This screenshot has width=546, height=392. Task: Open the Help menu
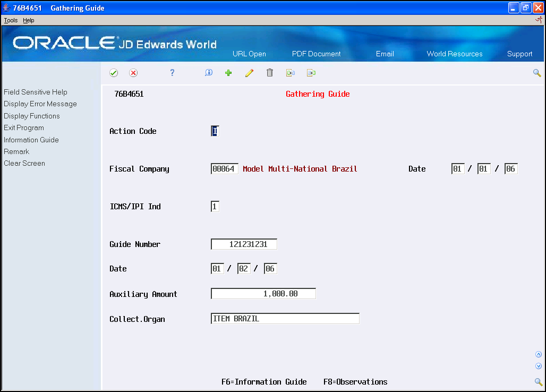tap(29, 20)
